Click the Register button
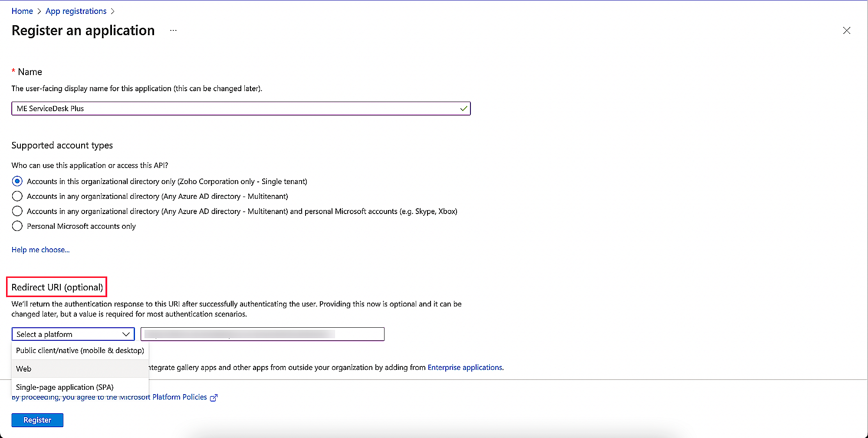This screenshot has width=868, height=438. [37, 420]
